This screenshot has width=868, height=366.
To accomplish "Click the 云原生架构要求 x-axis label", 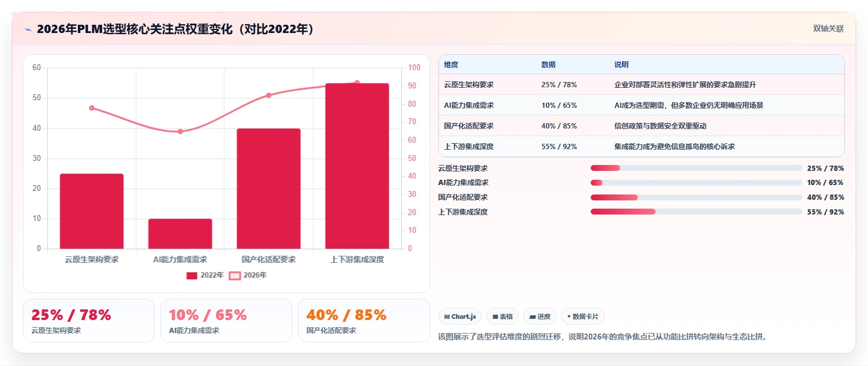I will 91,259.
